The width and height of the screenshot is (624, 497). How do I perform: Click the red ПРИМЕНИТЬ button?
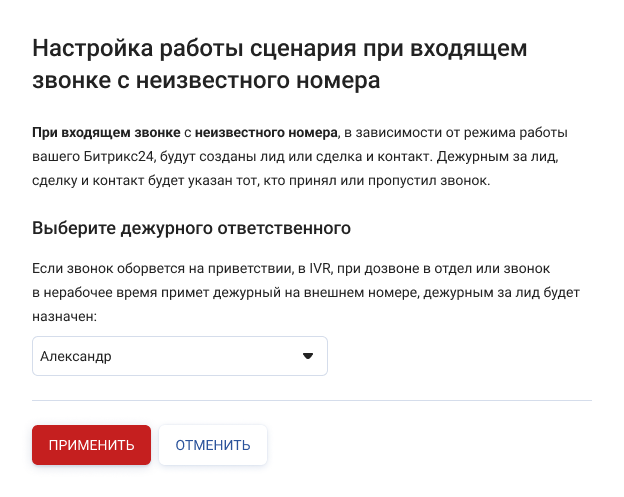tap(92, 445)
